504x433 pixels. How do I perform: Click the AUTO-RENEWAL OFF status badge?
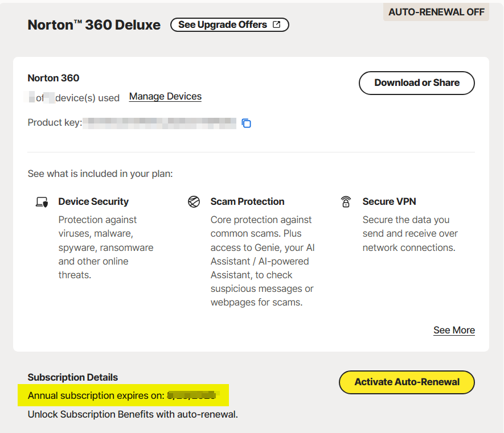(436, 12)
